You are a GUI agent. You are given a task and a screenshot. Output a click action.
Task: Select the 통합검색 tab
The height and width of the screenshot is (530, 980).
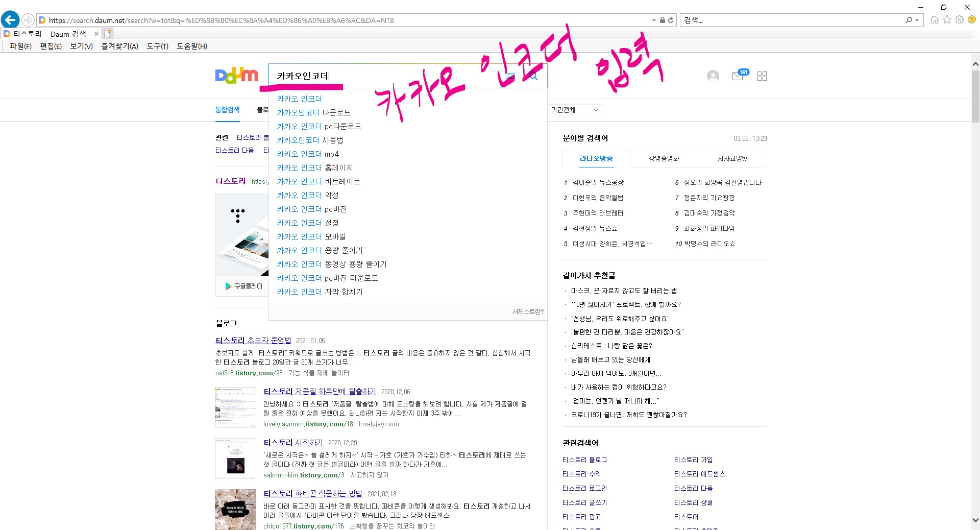(228, 110)
